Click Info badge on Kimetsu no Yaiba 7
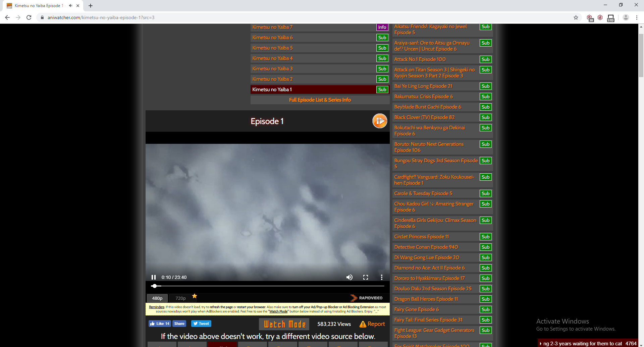The image size is (644, 347). [382, 27]
